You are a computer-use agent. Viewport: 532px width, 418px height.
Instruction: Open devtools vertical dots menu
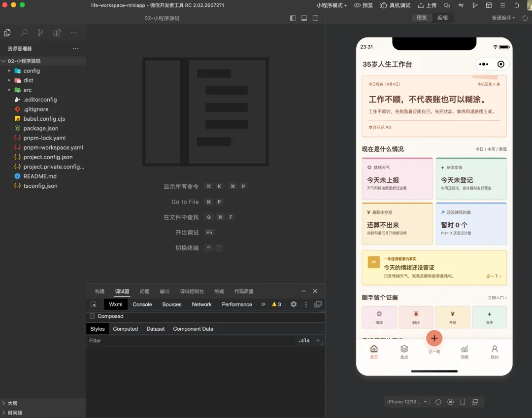coord(306,304)
